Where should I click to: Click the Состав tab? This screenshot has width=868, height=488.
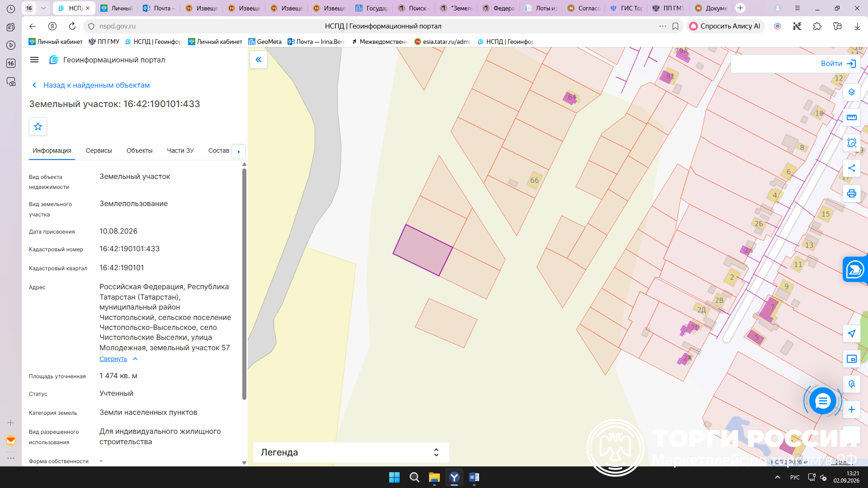tap(218, 150)
